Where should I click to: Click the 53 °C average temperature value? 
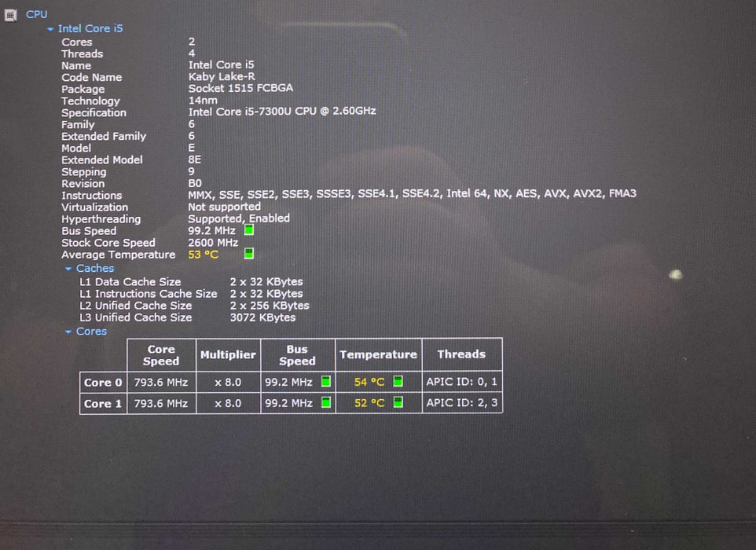(x=204, y=255)
